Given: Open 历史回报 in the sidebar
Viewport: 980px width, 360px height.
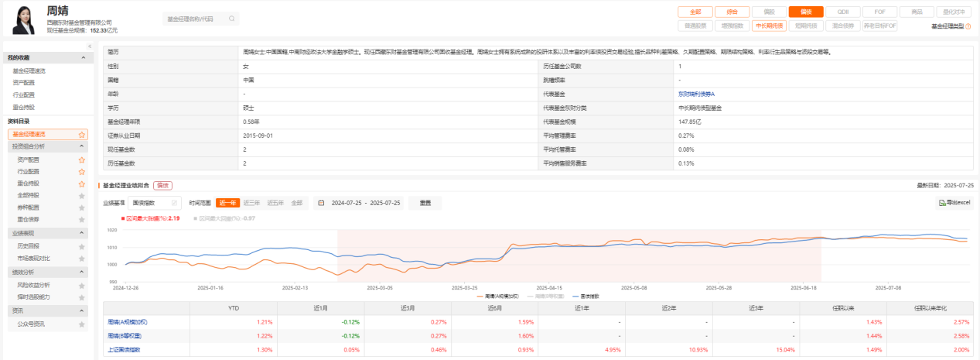Looking at the screenshot, I should (x=29, y=245).
